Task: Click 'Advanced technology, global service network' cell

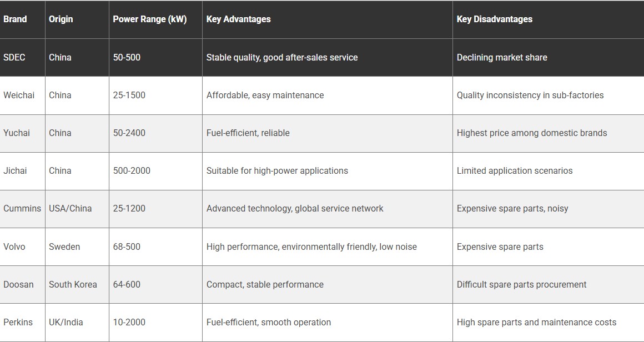Action: pyautogui.click(x=295, y=208)
